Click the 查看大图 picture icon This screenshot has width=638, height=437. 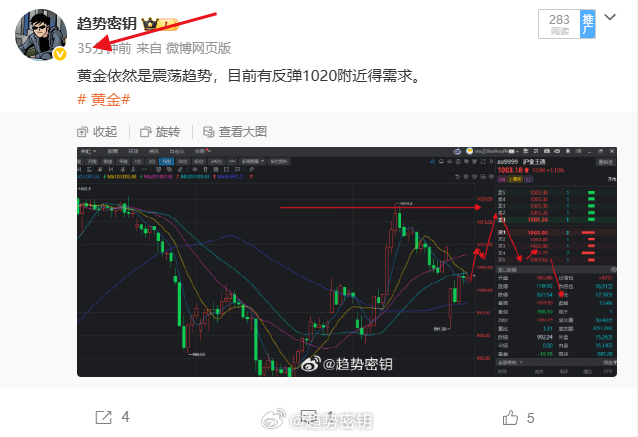208,132
